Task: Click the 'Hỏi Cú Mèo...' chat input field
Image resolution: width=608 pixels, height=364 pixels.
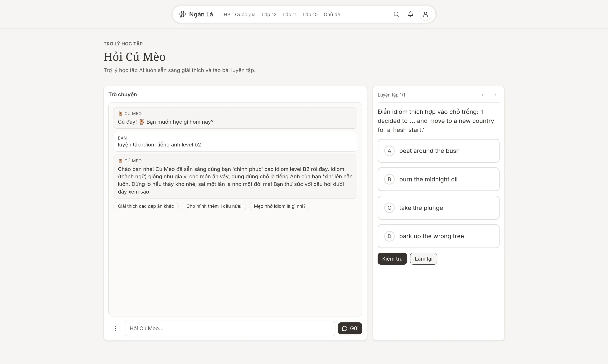Action: 229,328
